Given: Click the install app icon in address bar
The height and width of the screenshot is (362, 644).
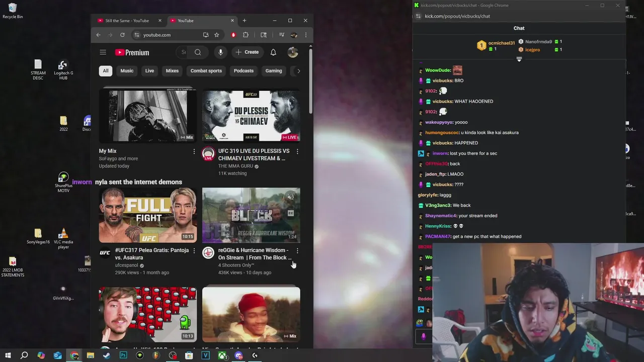Looking at the screenshot, I should [x=205, y=35].
